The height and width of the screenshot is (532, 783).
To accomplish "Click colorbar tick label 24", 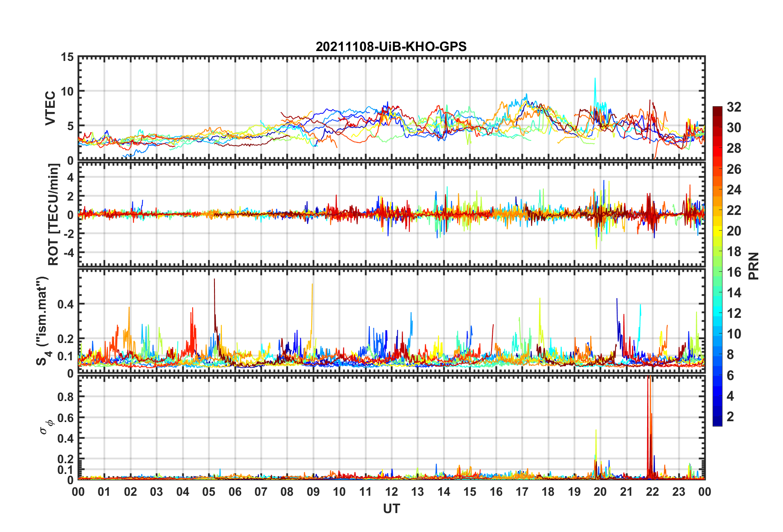I will click(x=734, y=190).
